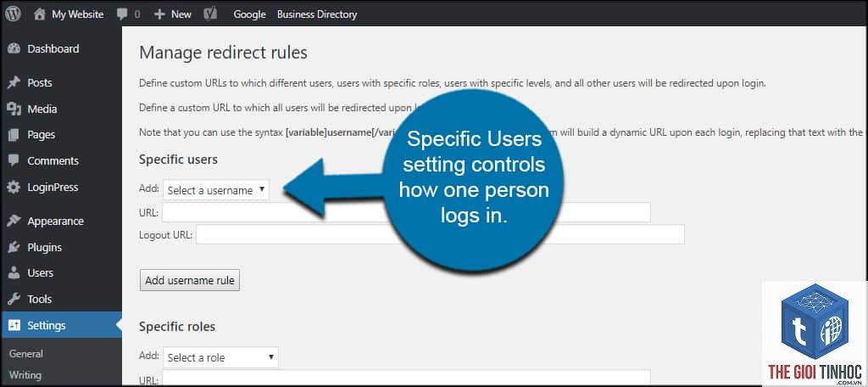Focus the Specific roles URL field
The width and height of the screenshot is (868, 387).
pyautogui.click(x=406, y=379)
